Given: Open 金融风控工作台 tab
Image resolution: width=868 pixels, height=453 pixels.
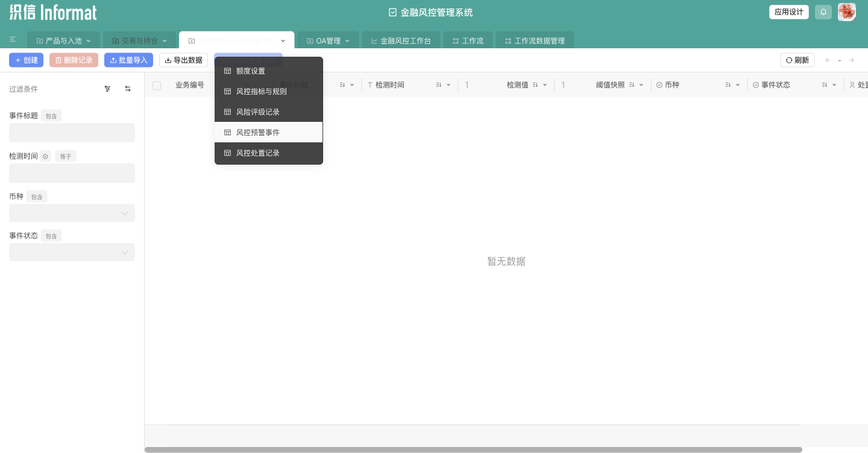Looking at the screenshot, I should pos(401,41).
